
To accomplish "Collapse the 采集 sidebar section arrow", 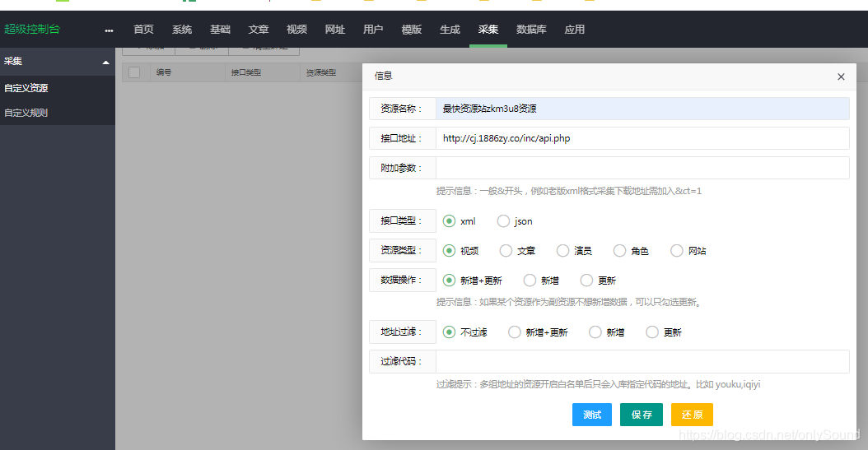I will [105, 62].
